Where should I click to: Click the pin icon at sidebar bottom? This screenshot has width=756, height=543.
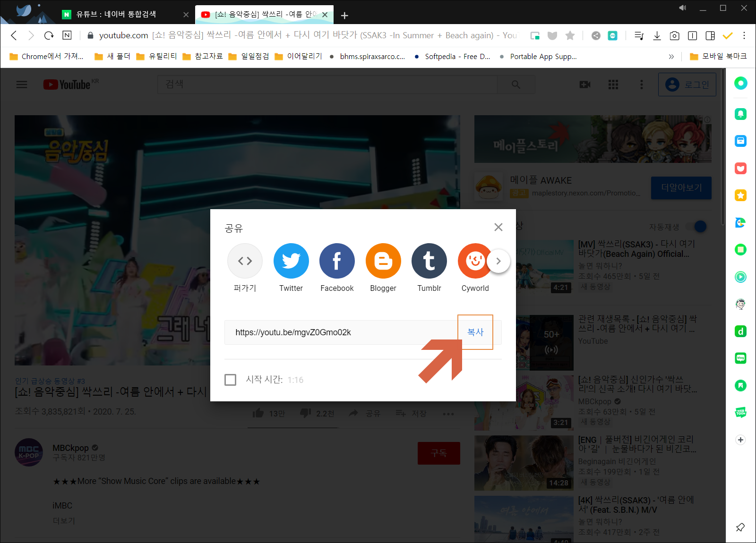point(740,527)
